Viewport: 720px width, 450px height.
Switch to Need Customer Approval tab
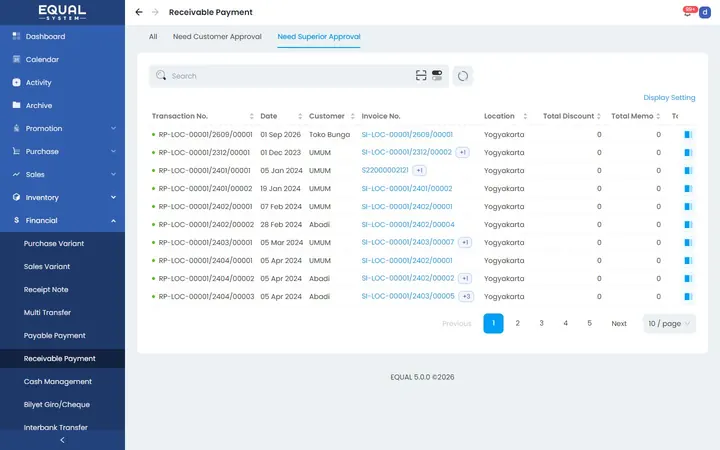[217, 37]
